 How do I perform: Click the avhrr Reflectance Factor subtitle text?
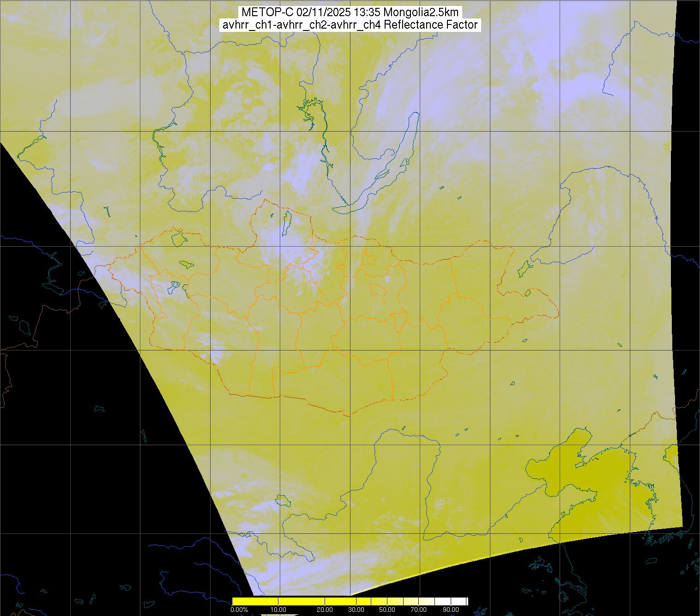click(350, 25)
